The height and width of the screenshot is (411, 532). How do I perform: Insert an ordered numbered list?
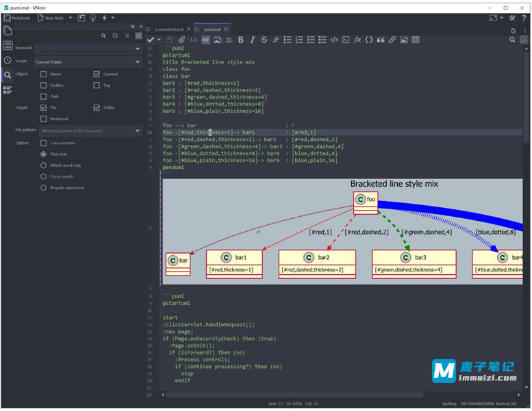click(299, 40)
